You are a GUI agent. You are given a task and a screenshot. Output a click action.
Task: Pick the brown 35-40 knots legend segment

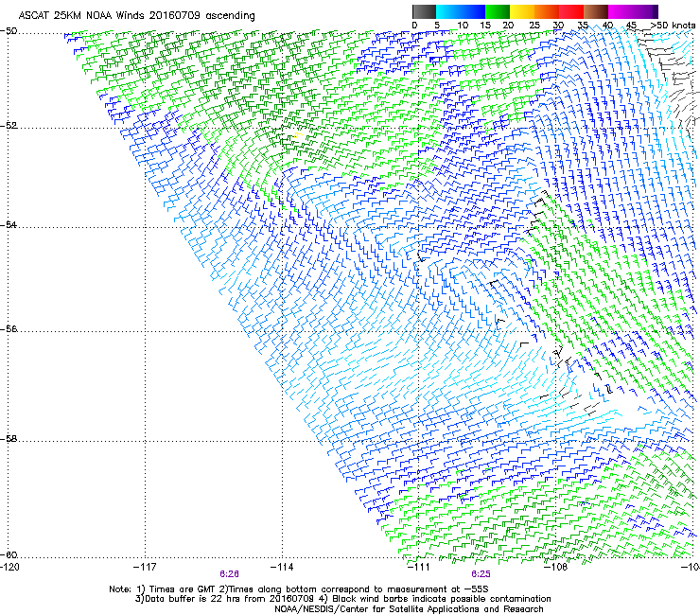pyautogui.click(x=596, y=11)
